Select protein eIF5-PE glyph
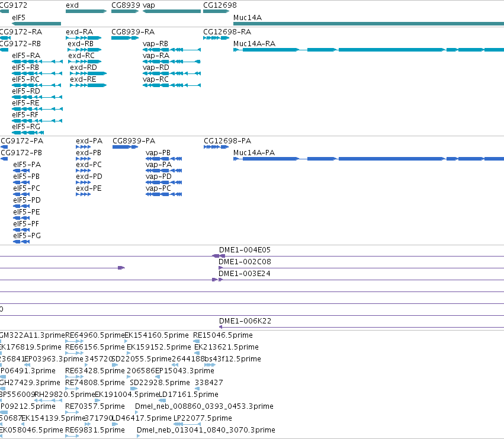Viewport: 504px width, 439px height. point(21,218)
